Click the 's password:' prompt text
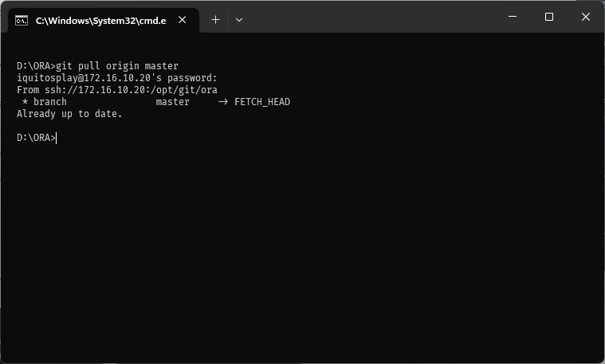Image resolution: width=605 pixels, height=364 pixels. point(187,78)
